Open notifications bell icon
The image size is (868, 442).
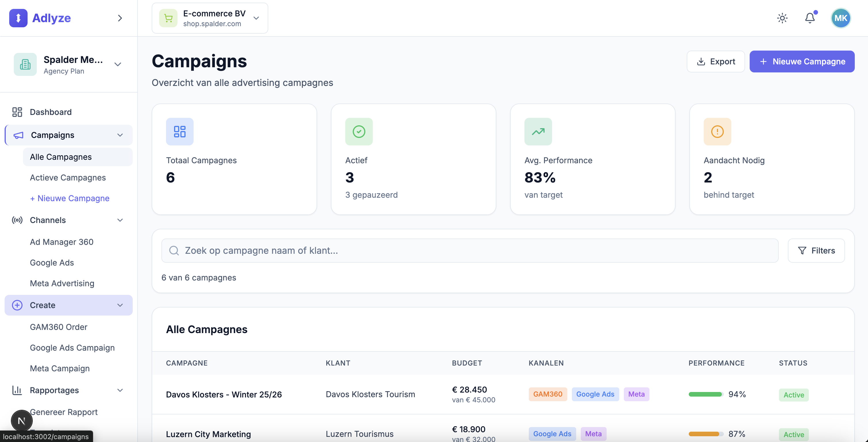[x=810, y=18]
